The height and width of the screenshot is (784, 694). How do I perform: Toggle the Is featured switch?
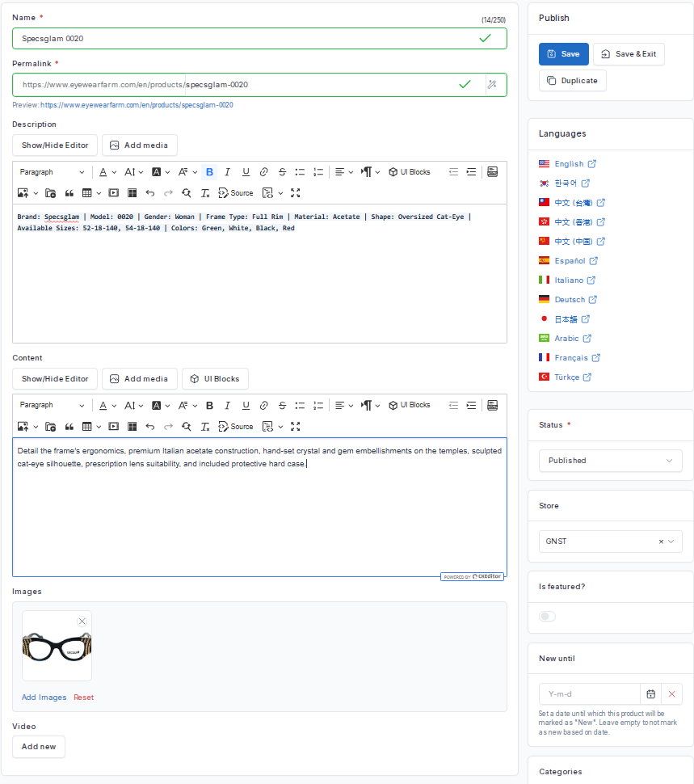(547, 617)
